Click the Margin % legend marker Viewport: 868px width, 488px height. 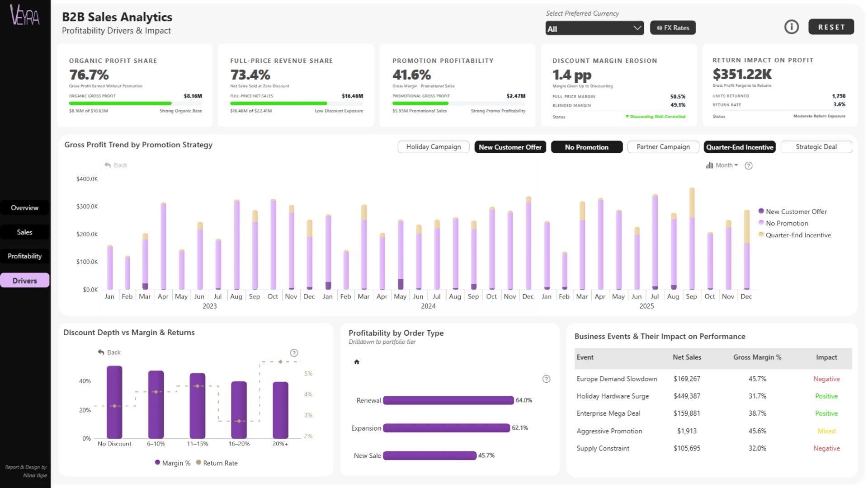(x=157, y=463)
